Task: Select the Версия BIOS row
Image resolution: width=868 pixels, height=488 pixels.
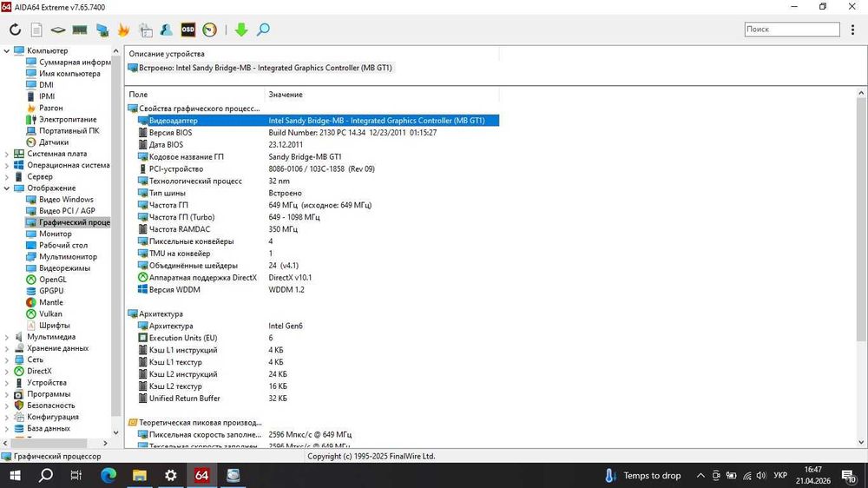Action: [319, 132]
